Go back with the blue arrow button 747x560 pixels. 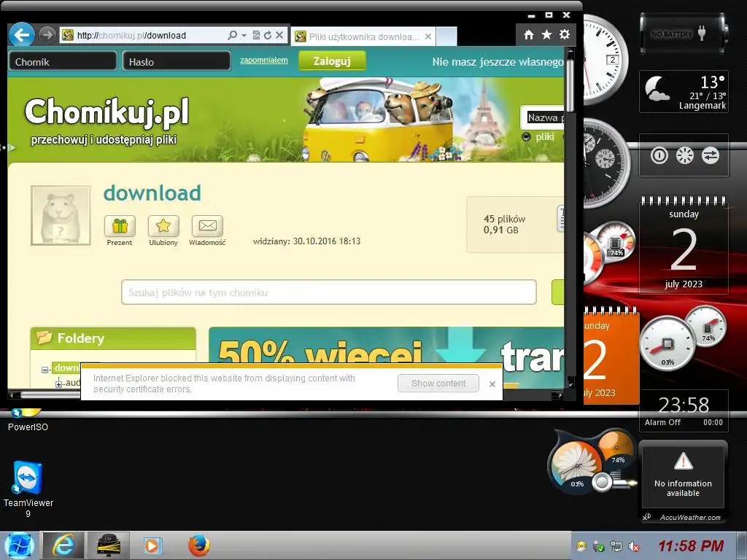[21, 35]
